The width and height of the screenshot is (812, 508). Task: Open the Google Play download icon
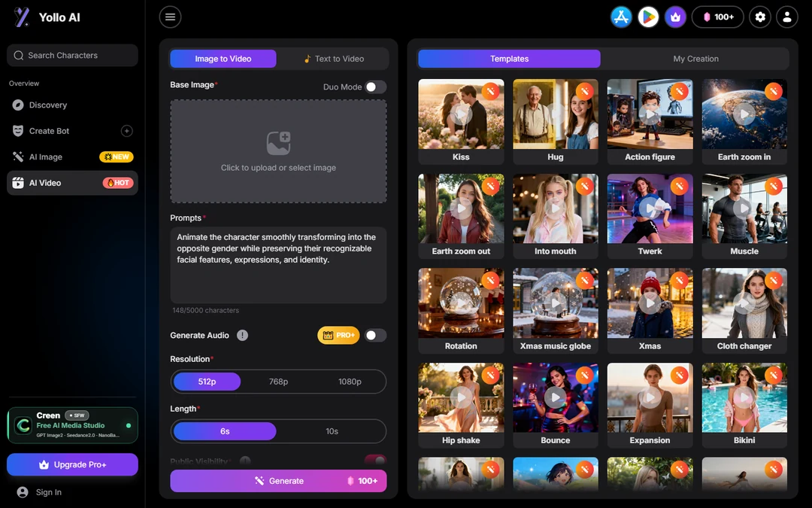[x=648, y=17]
